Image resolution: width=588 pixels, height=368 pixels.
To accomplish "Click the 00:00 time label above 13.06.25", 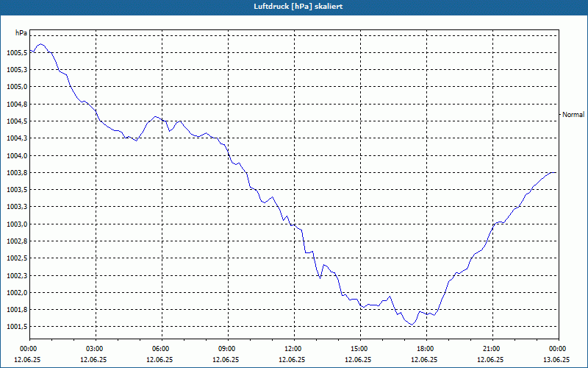I will point(556,349).
